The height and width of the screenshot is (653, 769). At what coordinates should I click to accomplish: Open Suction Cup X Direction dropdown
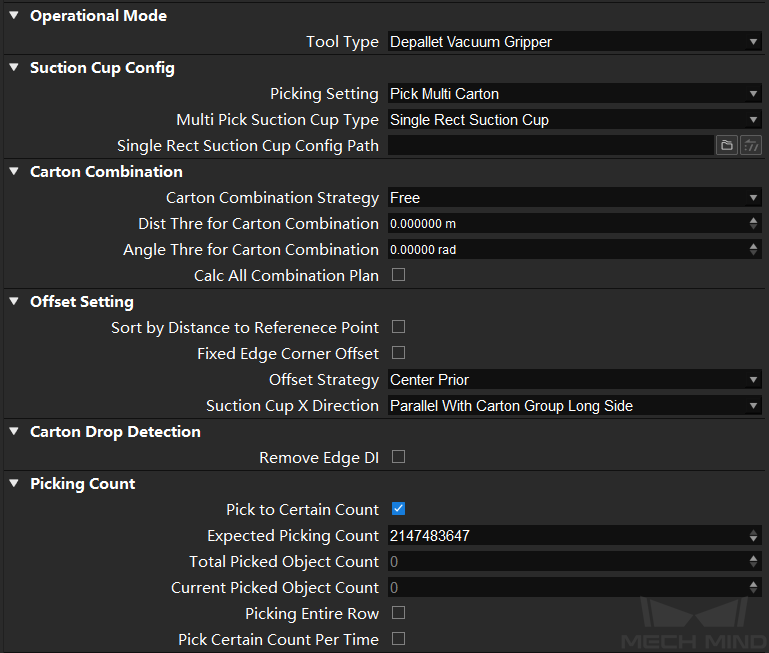click(x=574, y=406)
